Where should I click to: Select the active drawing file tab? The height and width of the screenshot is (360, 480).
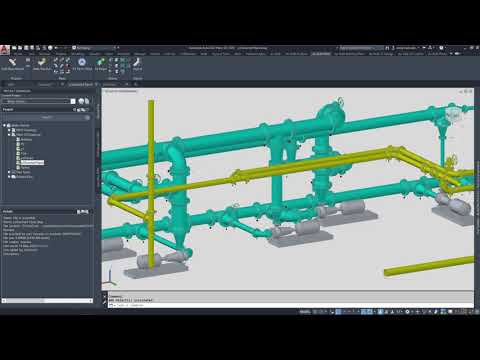coord(80,85)
